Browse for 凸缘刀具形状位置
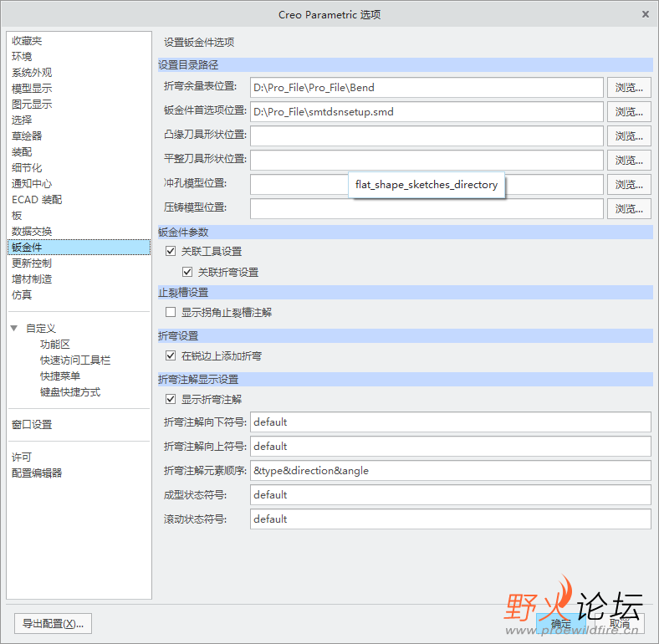Viewport: 659px width, 644px height. coord(629,136)
